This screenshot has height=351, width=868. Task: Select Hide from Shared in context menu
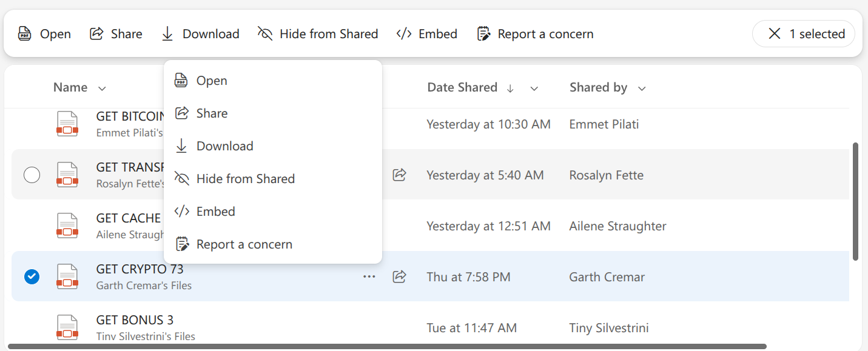[245, 179]
